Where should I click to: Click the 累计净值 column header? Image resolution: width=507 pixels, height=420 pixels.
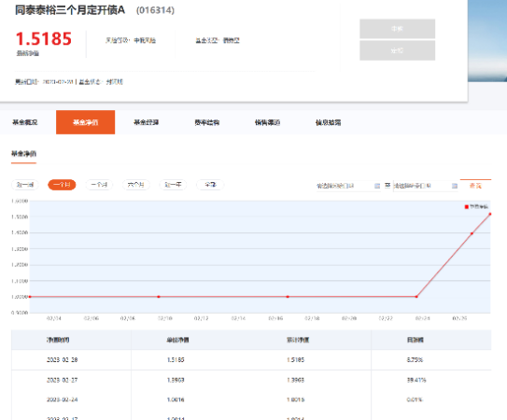pos(298,340)
